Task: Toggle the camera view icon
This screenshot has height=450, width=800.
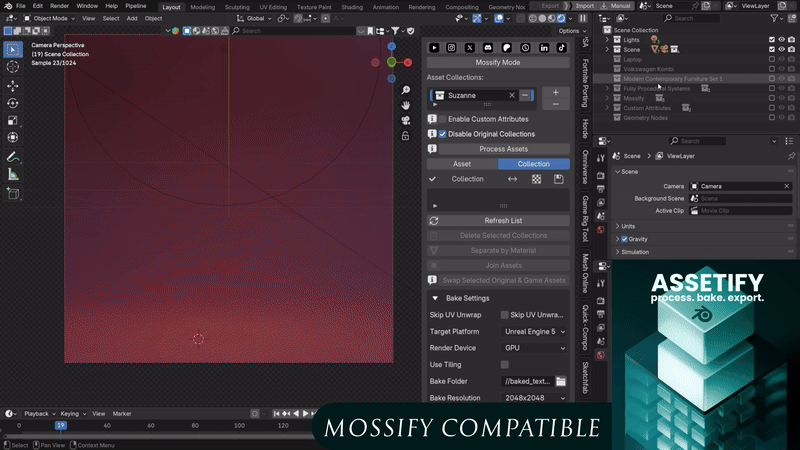Action: coord(406,120)
